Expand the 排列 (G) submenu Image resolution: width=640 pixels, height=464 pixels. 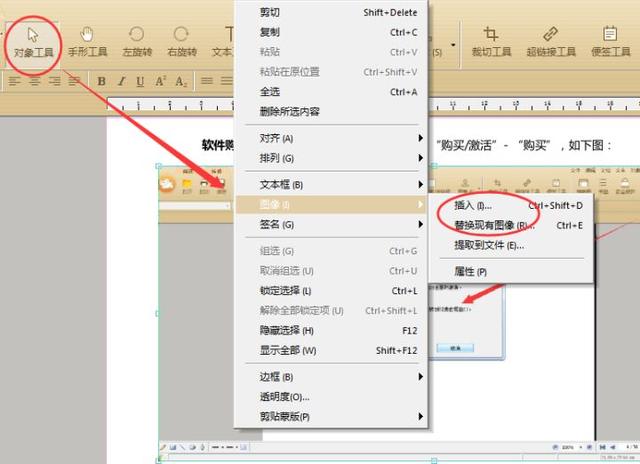pos(331,158)
